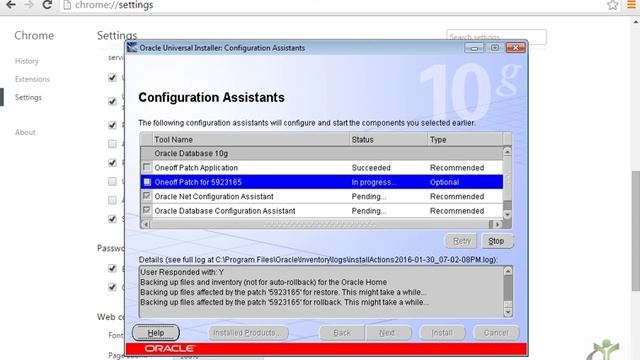Open the Chrome hamburger menu

tap(631, 5)
